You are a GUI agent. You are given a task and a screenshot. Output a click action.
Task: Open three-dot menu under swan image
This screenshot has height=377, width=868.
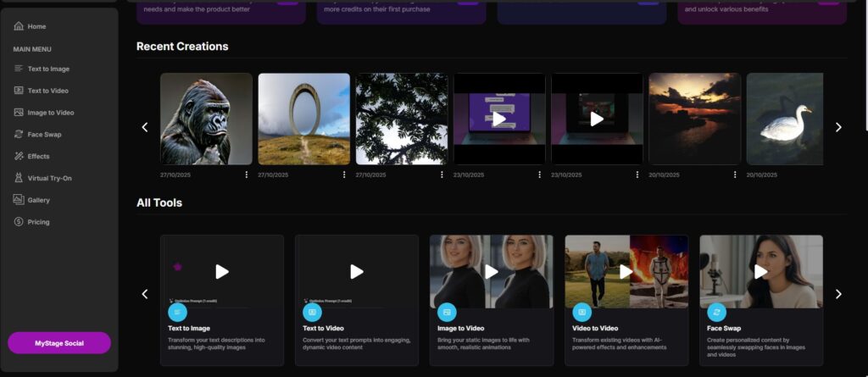click(832, 175)
